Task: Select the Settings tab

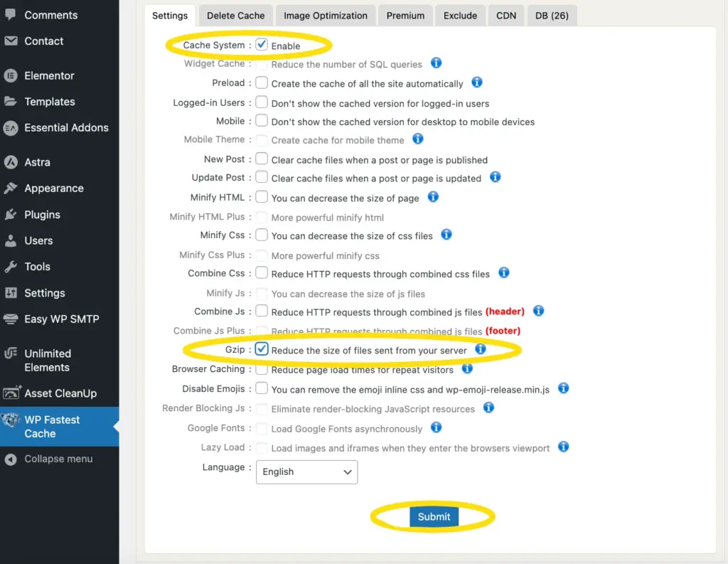Action: click(x=170, y=16)
